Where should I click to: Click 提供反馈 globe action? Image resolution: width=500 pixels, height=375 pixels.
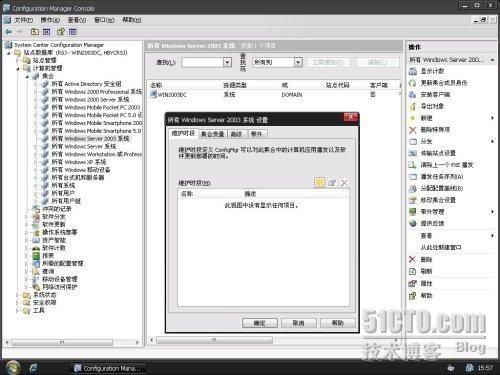[x=432, y=223]
